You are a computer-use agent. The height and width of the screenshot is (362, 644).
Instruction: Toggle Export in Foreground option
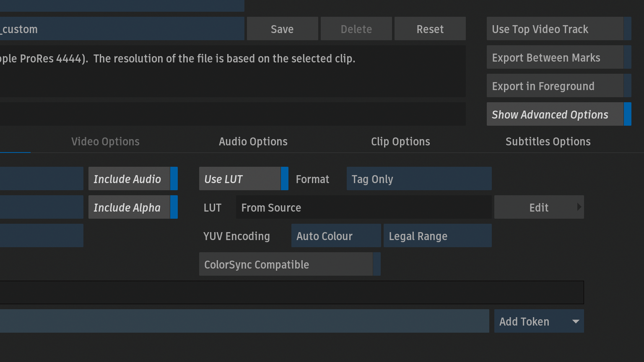[558, 86]
